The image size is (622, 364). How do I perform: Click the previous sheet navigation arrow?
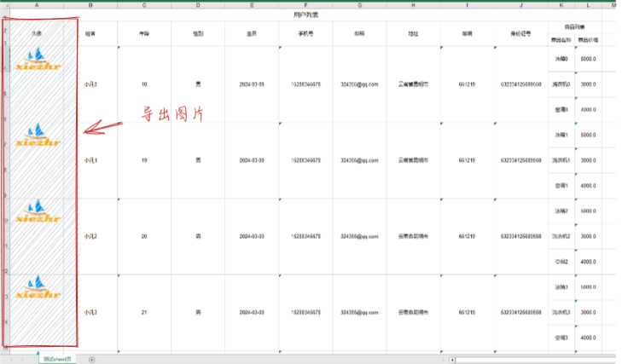coord(10,359)
